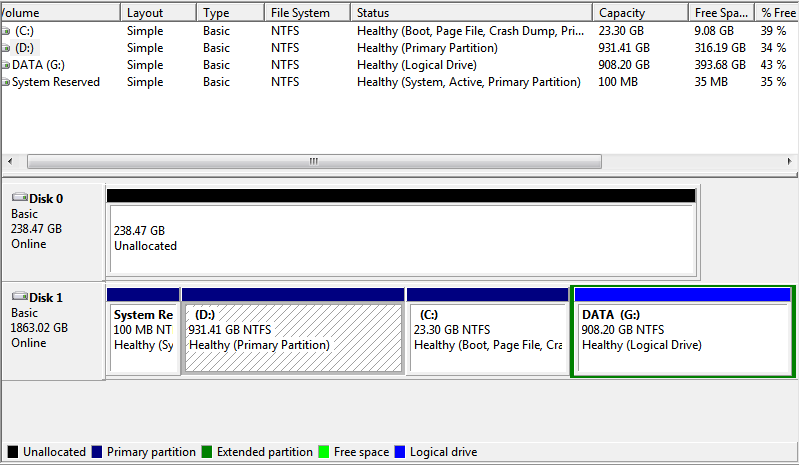Click the System Reserved volume icon in the list
The image size is (799, 466).
(x=5, y=82)
